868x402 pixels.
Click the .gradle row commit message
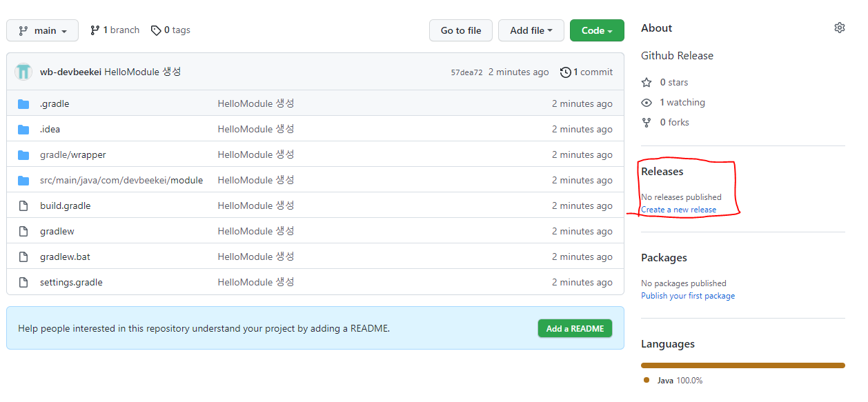point(256,103)
